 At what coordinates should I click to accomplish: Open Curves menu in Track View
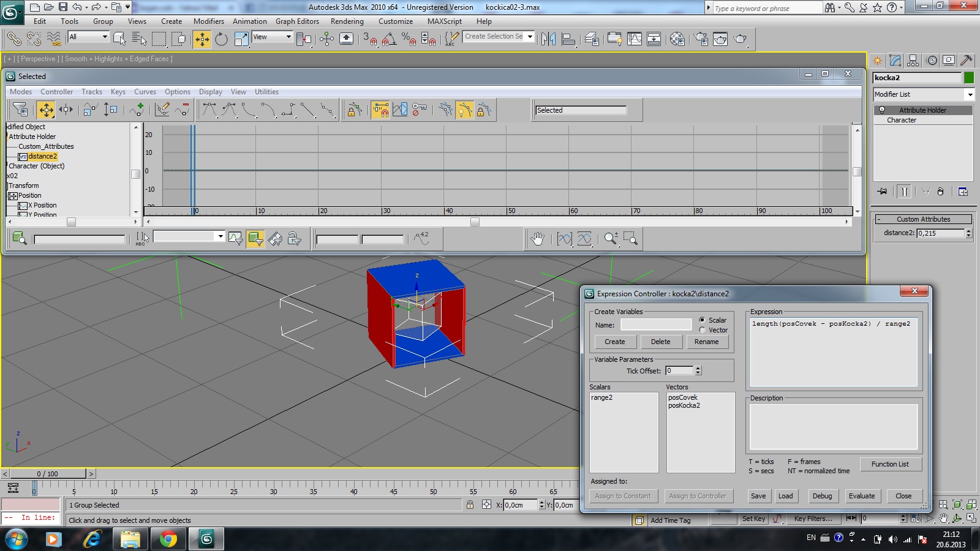point(145,92)
